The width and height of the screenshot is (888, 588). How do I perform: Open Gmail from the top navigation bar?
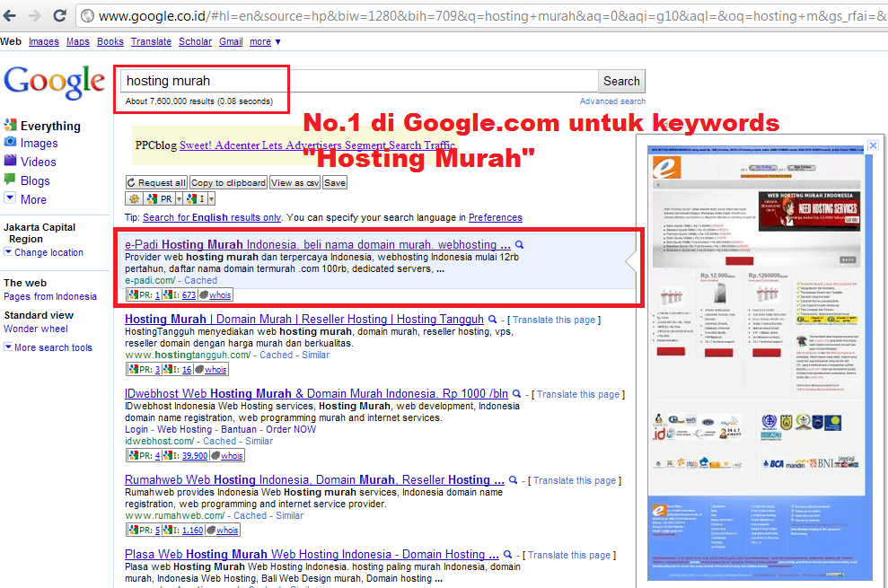(x=231, y=41)
